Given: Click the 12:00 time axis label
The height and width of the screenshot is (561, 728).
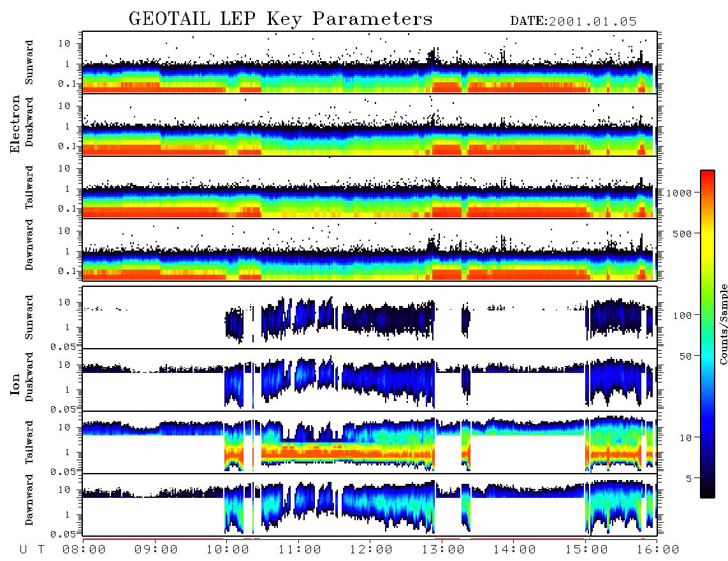Looking at the screenshot, I should [371, 550].
